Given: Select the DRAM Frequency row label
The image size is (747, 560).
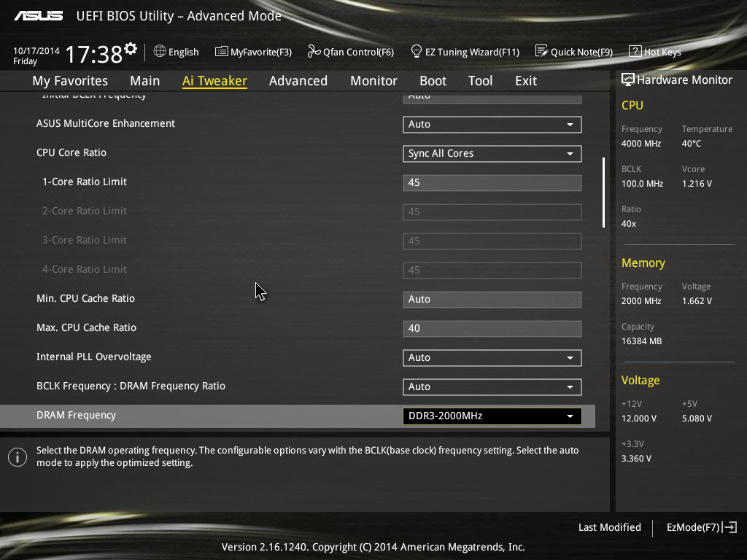Looking at the screenshot, I should [x=76, y=415].
